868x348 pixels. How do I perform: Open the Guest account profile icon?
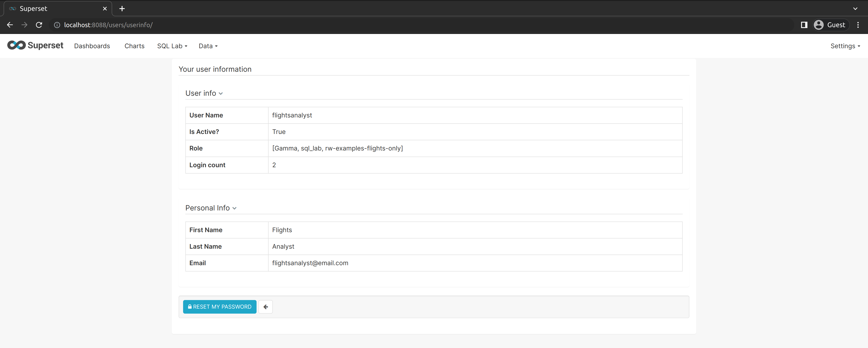[819, 25]
